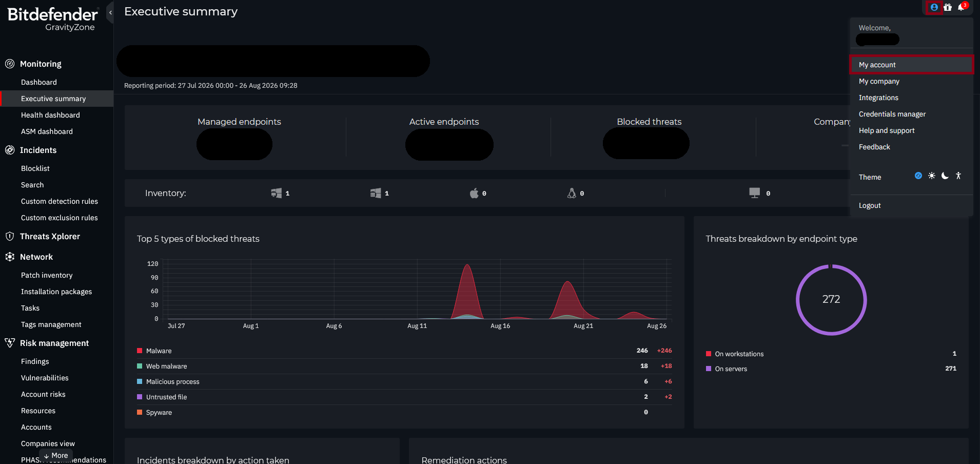Click the Bitdefender GravityZone logo
This screenshot has height=464, width=980.
point(52,19)
